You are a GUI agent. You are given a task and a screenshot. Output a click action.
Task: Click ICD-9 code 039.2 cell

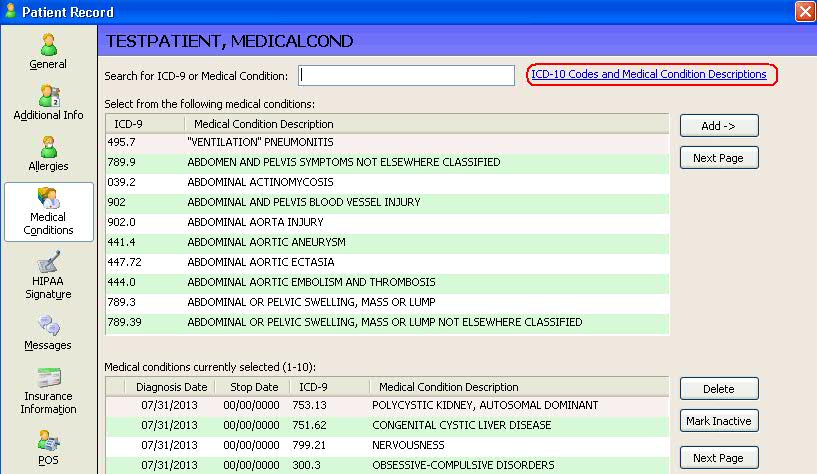[121, 182]
